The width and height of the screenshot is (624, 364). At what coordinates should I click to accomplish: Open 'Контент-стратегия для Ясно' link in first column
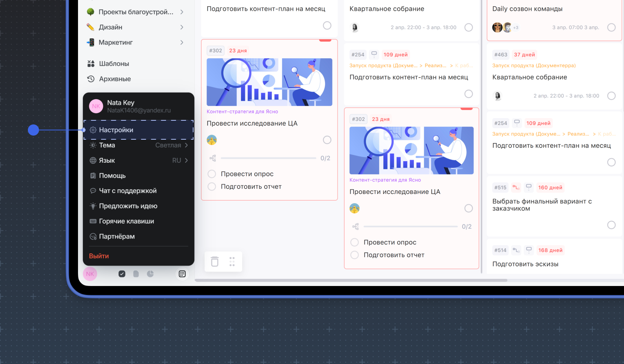click(x=242, y=111)
